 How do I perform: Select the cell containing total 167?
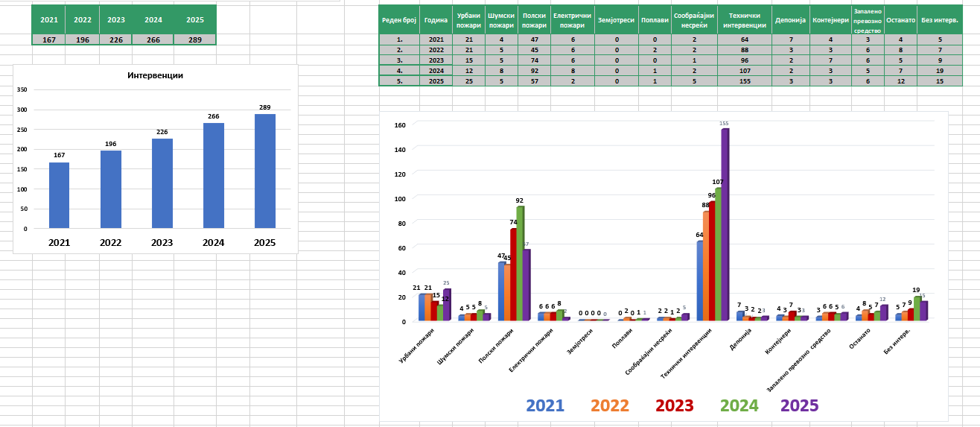pos(48,39)
